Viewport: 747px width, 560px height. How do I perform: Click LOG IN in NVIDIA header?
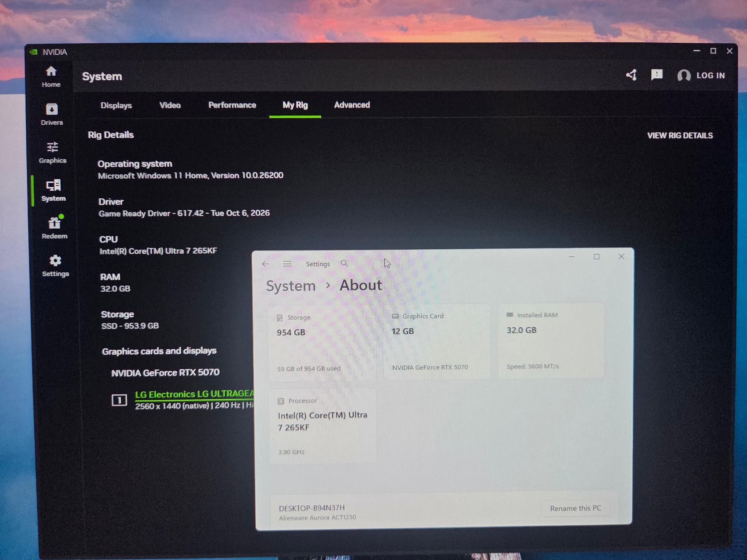711,75
